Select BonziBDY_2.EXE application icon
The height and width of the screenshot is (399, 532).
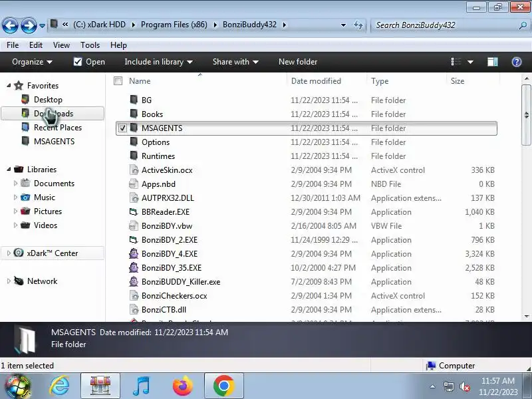pyautogui.click(x=134, y=240)
